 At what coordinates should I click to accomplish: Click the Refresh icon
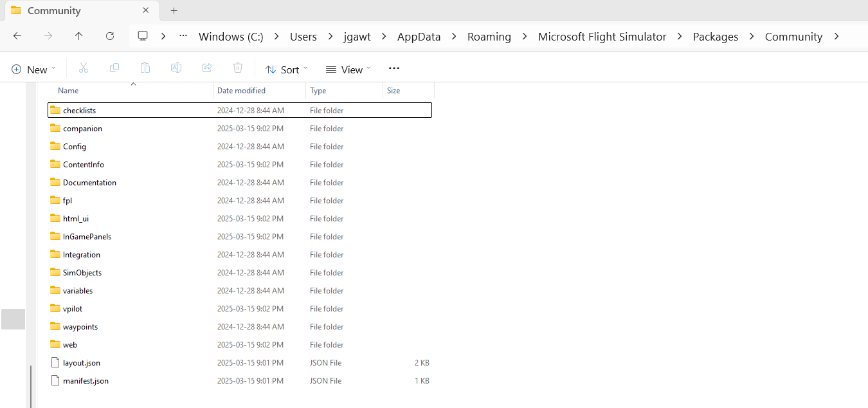(109, 37)
